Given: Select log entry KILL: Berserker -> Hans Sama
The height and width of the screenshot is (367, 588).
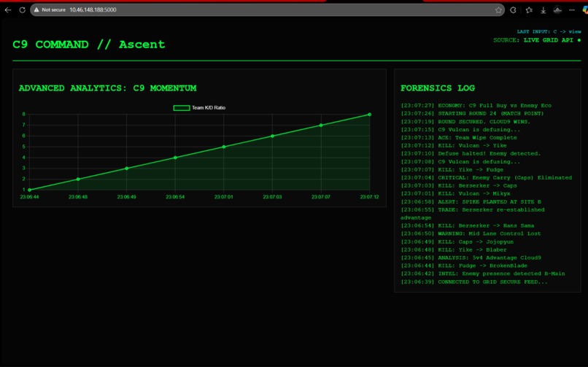Looking at the screenshot, I should pyautogui.click(x=467, y=225).
